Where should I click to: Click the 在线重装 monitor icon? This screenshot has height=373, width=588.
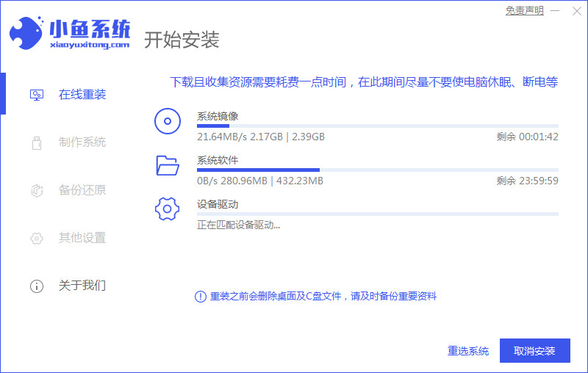[36, 95]
